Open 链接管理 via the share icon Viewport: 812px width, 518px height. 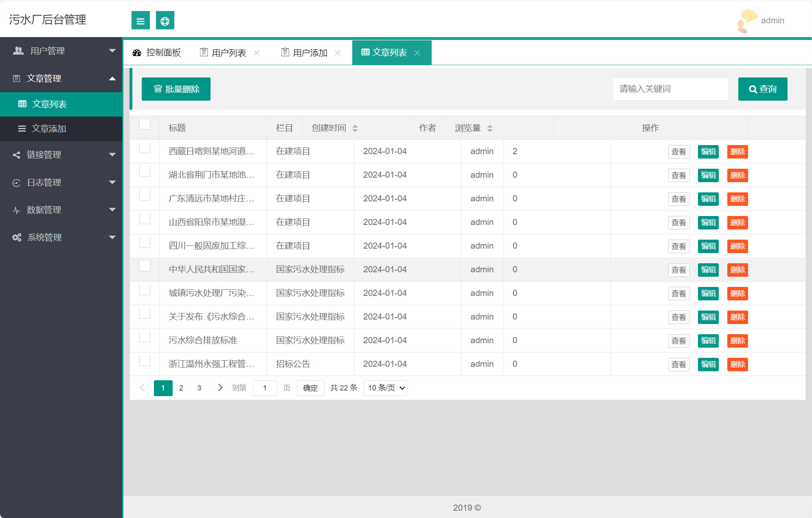[x=16, y=155]
